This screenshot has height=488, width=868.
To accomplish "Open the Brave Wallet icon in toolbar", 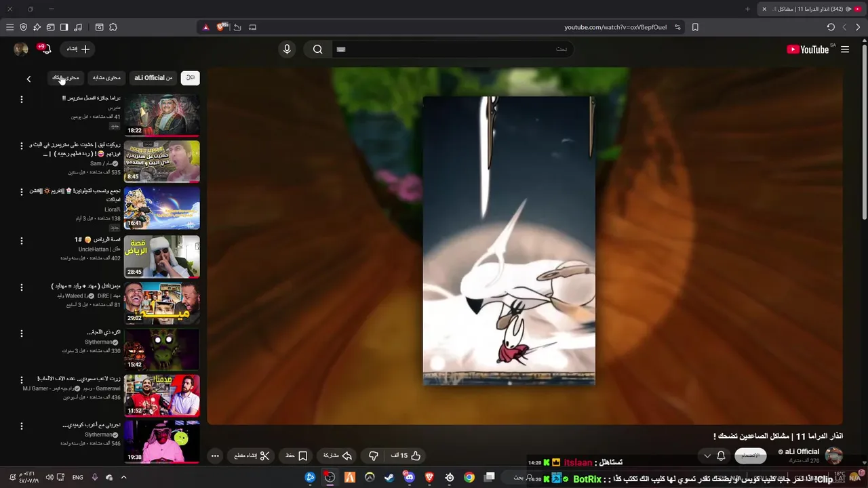I will [50, 27].
